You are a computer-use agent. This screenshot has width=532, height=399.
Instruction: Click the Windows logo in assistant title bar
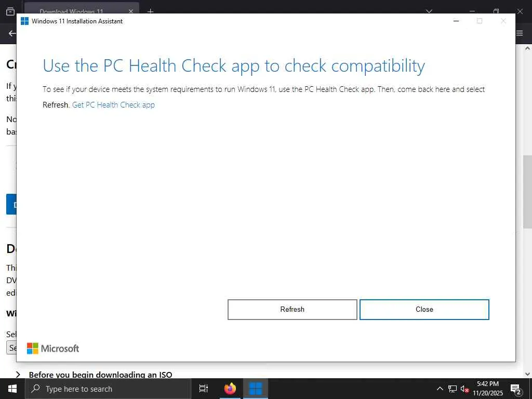24,21
